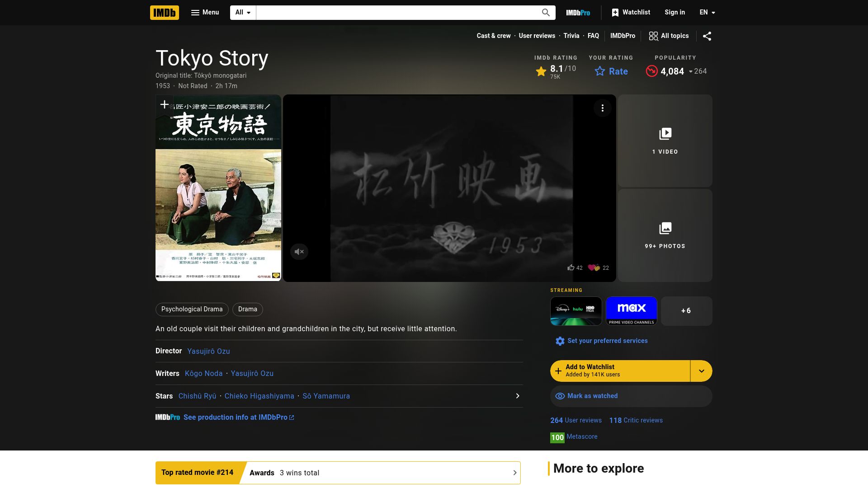
Task: Open the Disney+ Hulu HBO Max streaming tile
Action: click(x=576, y=311)
